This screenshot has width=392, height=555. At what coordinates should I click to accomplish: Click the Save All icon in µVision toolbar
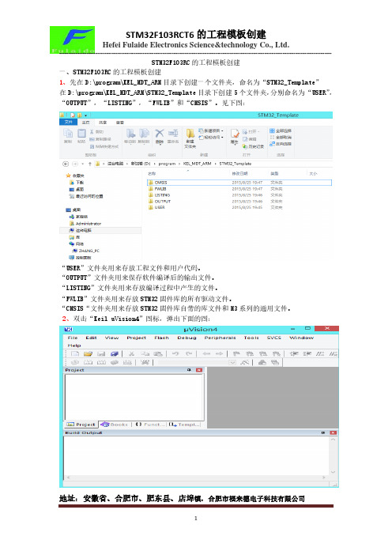pos(115,353)
